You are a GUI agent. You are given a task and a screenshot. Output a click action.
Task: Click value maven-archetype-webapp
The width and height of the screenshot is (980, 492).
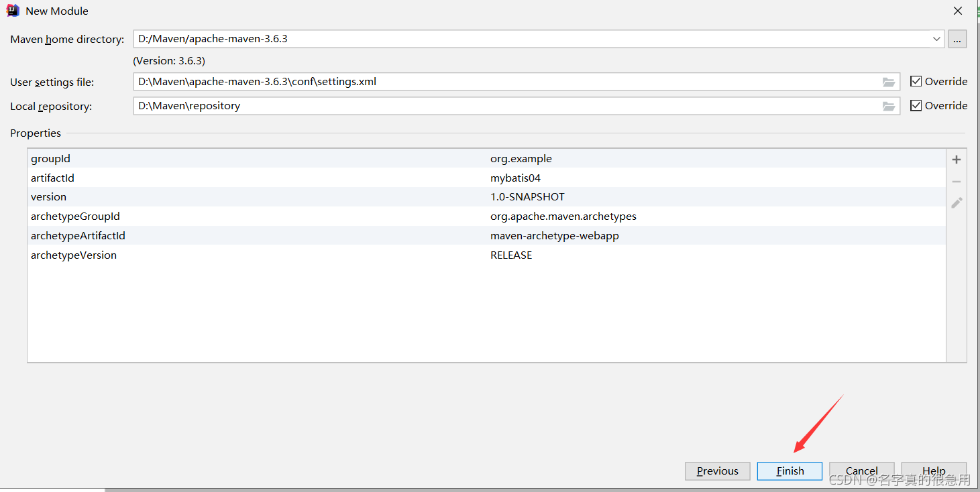(x=555, y=236)
